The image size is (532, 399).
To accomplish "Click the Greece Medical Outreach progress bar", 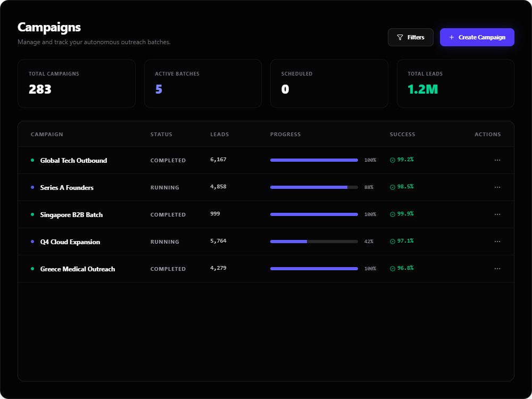I will pos(314,269).
